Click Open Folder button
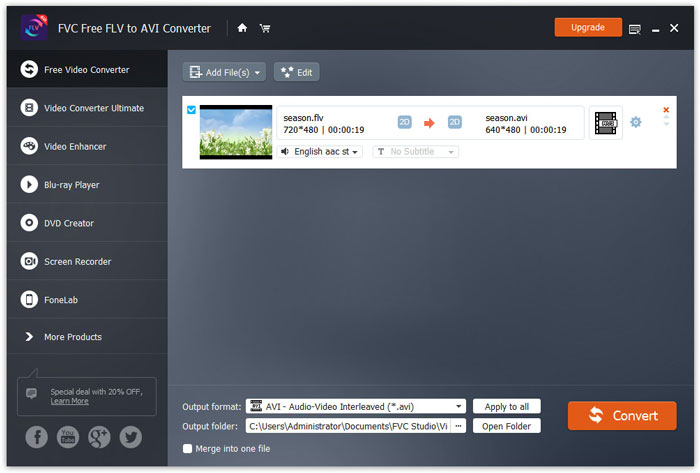The width and height of the screenshot is (700, 473). pyautogui.click(x=507, y=426)
